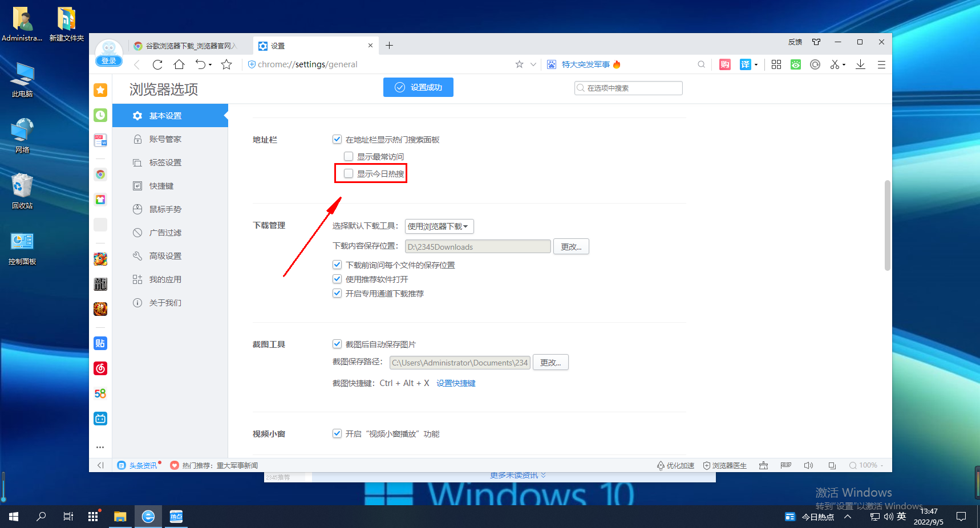Open the 58 sidebar shortcut icon
The image size is (980, 528).
(x=100, y=393)
